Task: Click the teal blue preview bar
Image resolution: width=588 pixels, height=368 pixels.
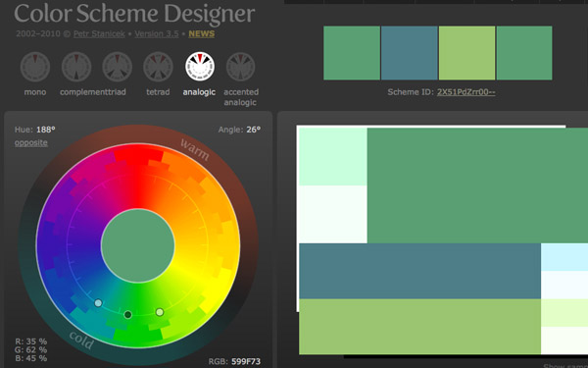Action: pyautogui.click(x=420, y=271)
